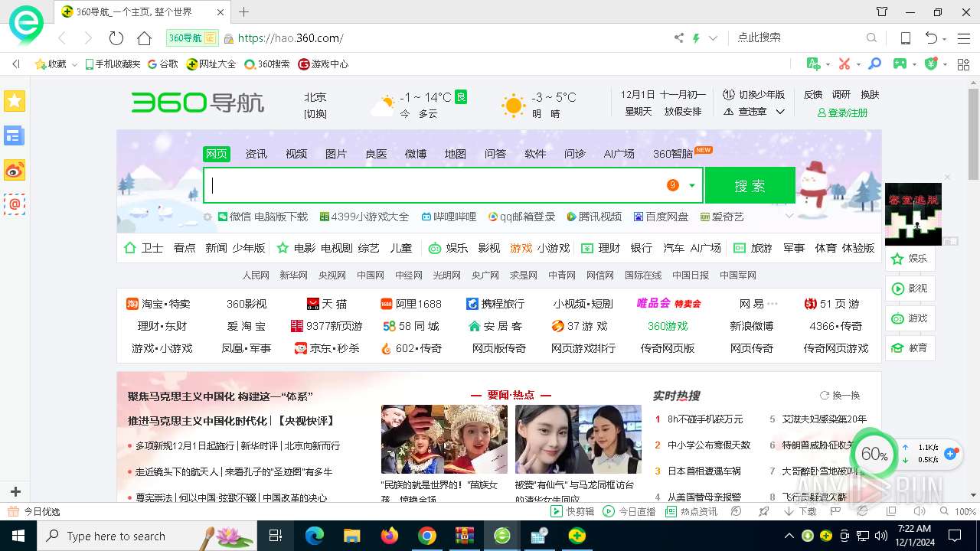Click the share icon in address bar

678,37
